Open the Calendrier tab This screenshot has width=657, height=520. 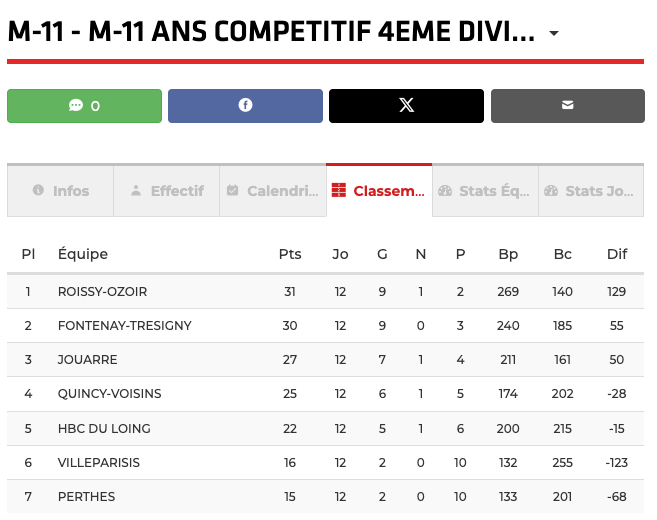pyautogui.click(x=272, y=191)
